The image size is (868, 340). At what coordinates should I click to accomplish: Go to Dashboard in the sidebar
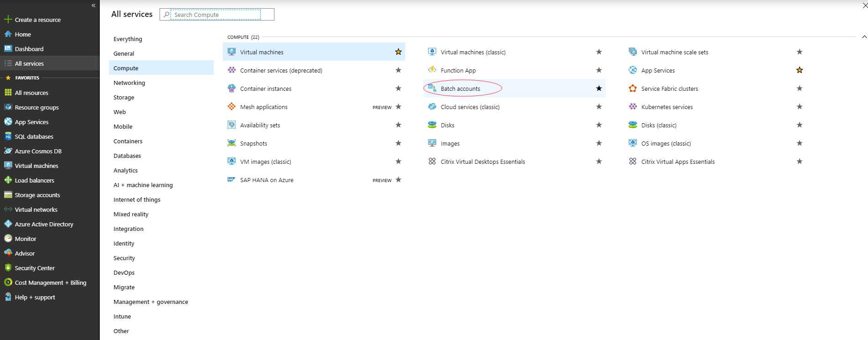click(x=50, y=49)
